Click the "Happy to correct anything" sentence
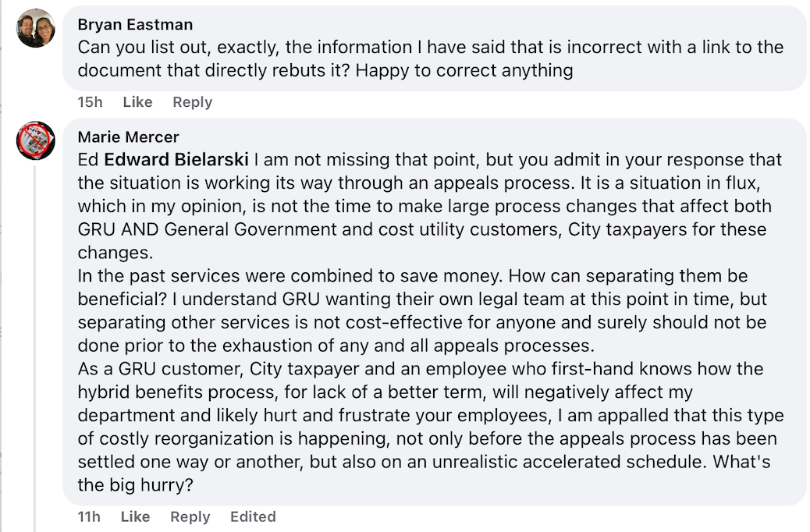Image resolution: width=810 pixels, height=532 pixels. pos(464,70)
